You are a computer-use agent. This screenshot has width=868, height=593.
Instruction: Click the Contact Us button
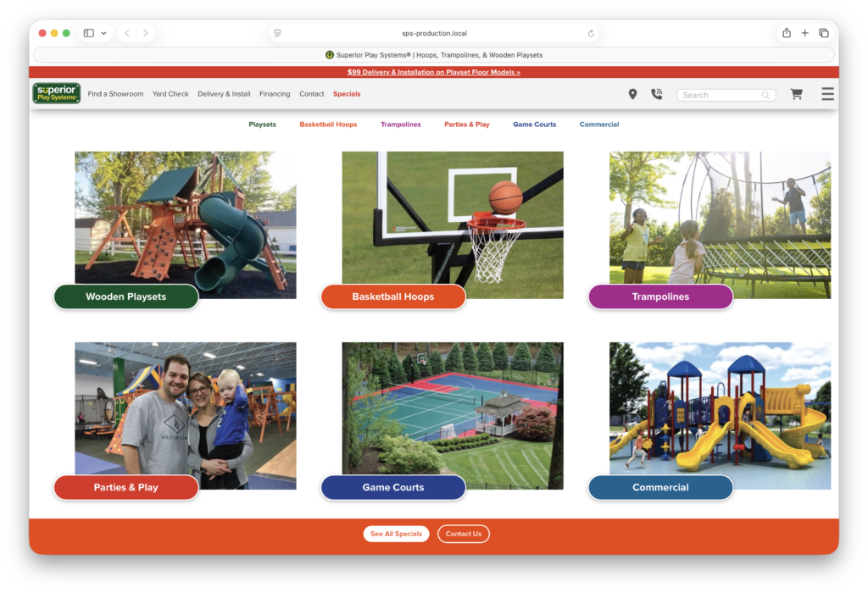pos(464,534)
